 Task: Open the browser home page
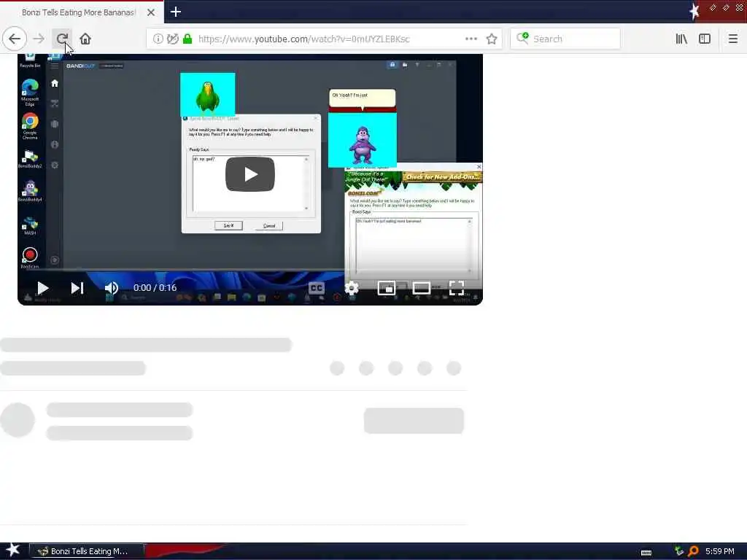pos(85,39)
